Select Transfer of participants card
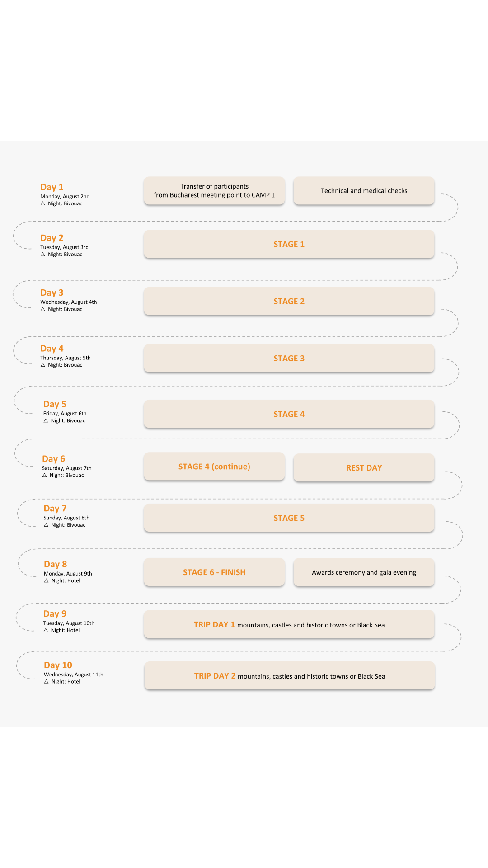This screenshot has height=868, width=488. coord(214,191)
